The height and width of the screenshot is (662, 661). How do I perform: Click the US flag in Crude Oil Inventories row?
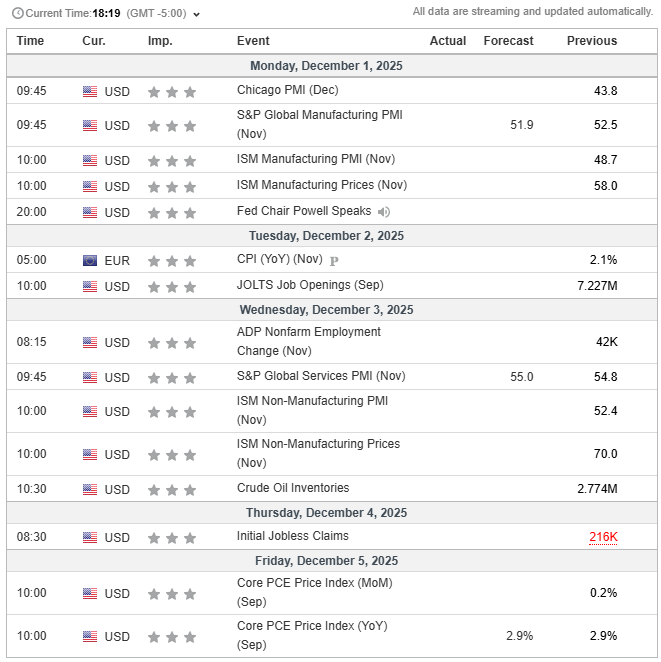[x=90, y=489]
